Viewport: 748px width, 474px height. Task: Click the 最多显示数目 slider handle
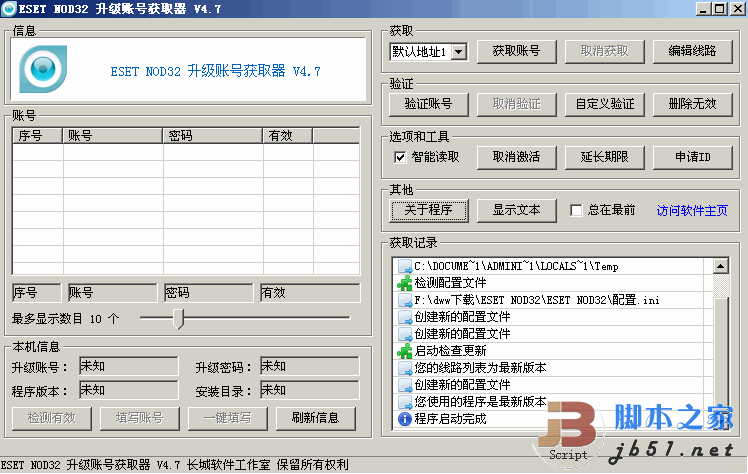(178, 319)
